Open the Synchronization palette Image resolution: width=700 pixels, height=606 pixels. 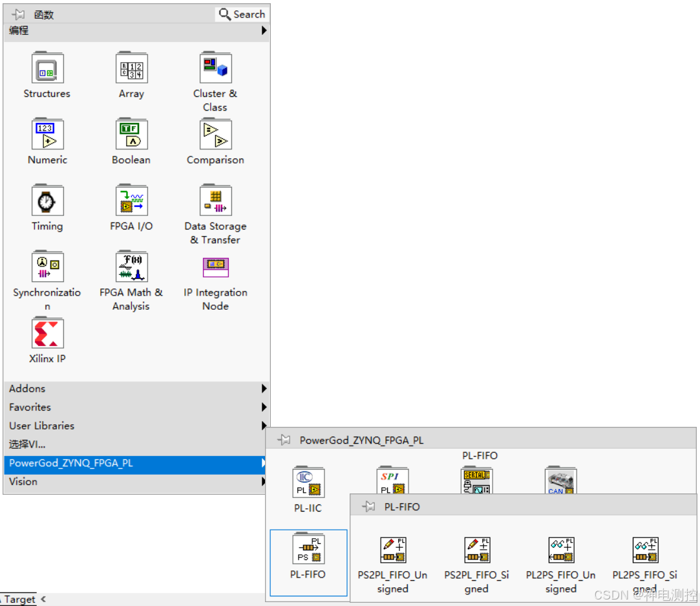pos(47,266)
